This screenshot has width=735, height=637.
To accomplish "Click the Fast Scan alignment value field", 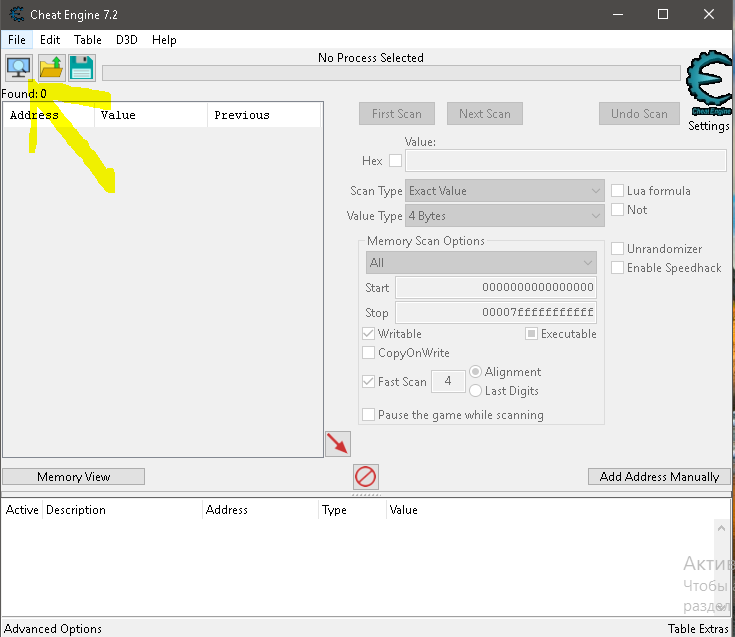I will [x=448, y=381].
